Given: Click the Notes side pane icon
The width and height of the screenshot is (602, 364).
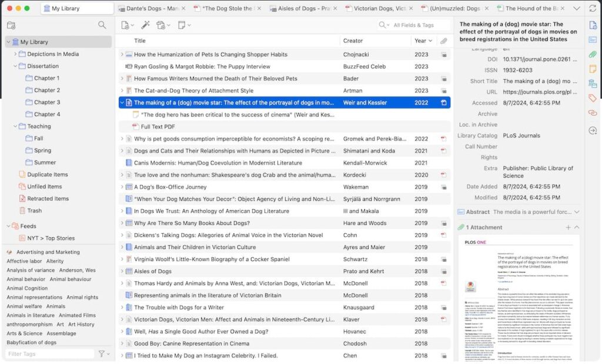Looking at the screenshot, I should (x=593, y=69).
